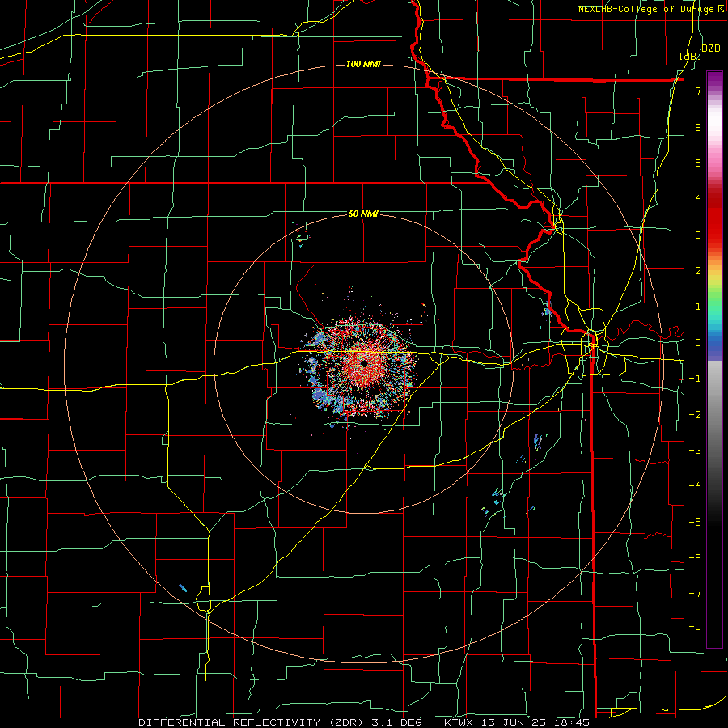
Task: Click the -3 value on the color scale
Action: click(x=695, y=450)
